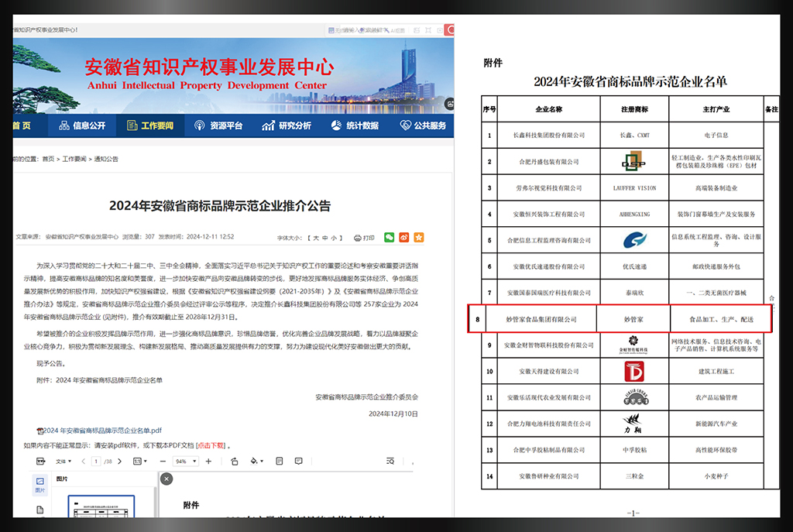Share the article via the green WeChat icon
The image size is (793, 532).
(x=389, y=237)
